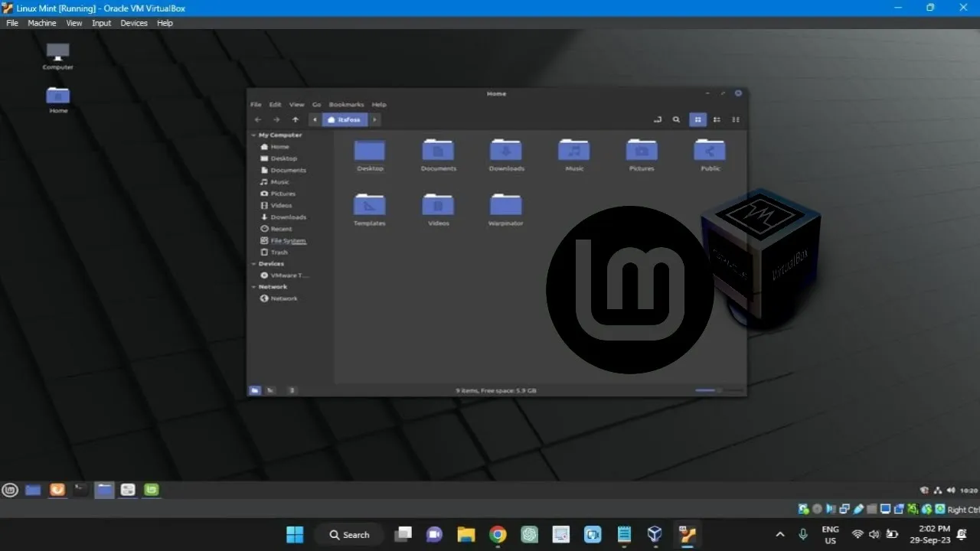
Task: Show tree view in the sidebar
Action: [x=270, y=390]
